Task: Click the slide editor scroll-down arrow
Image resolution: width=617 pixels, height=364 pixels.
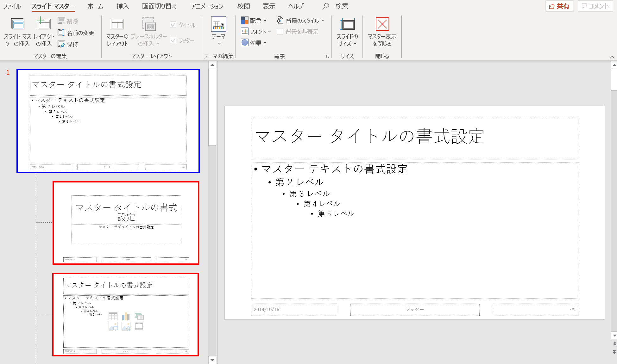Action: pyautogui.click(x=614, y=335)
